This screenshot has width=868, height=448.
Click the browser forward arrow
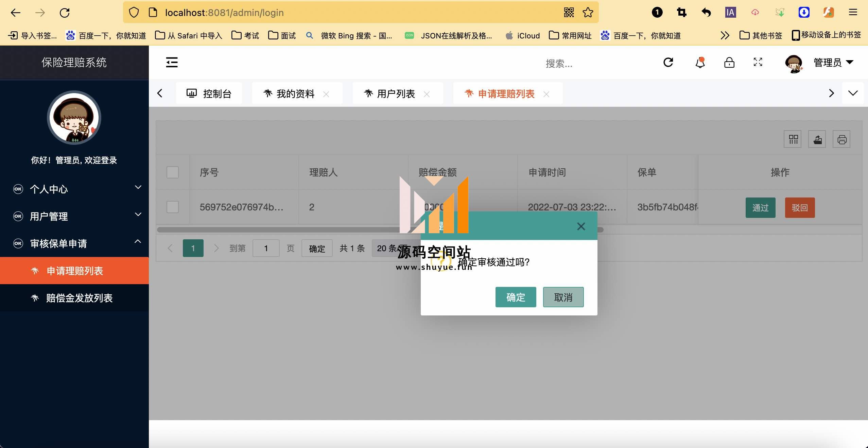point(40,13)
